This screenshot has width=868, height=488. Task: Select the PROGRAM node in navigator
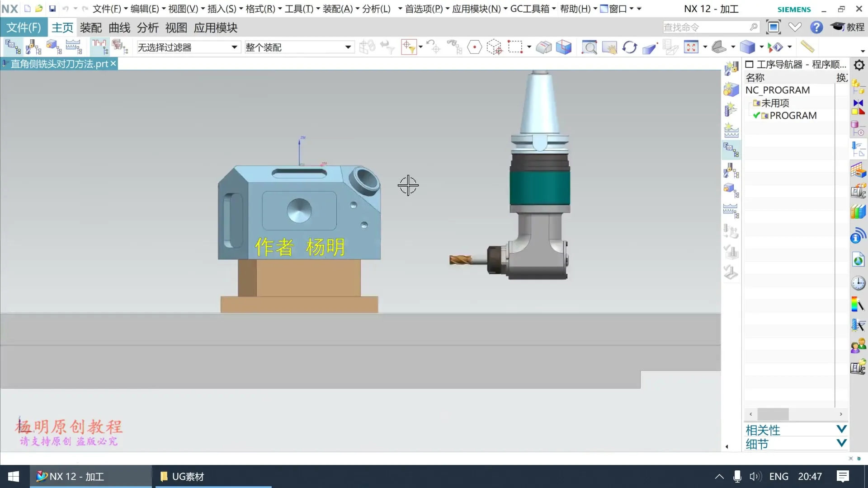coord(793,116)
